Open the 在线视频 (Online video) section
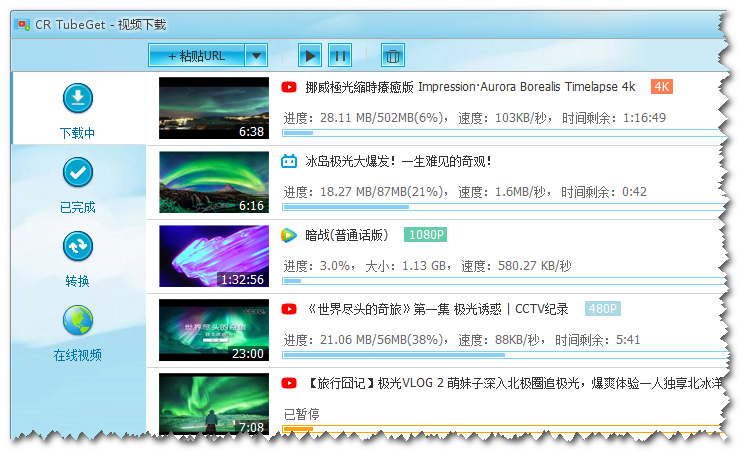Image resolution: width=747 pixels, height=458 pixels. [x=77, y=332]
